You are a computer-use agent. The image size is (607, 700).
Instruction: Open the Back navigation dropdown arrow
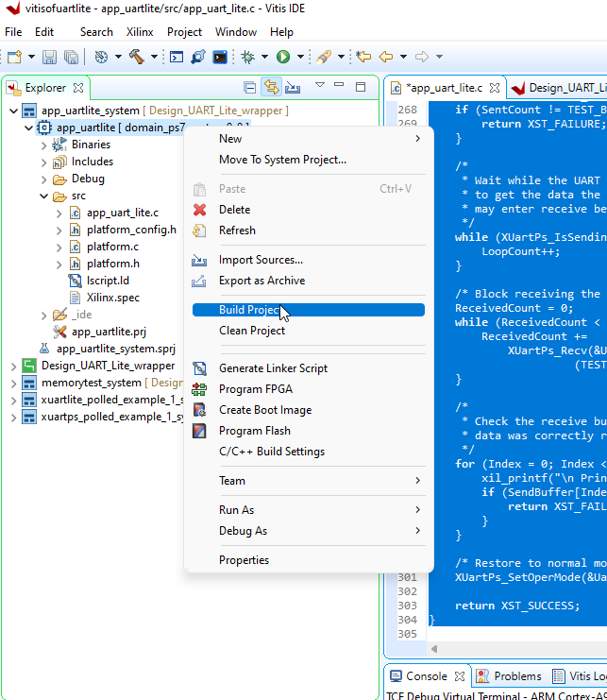tap(403, 57)
